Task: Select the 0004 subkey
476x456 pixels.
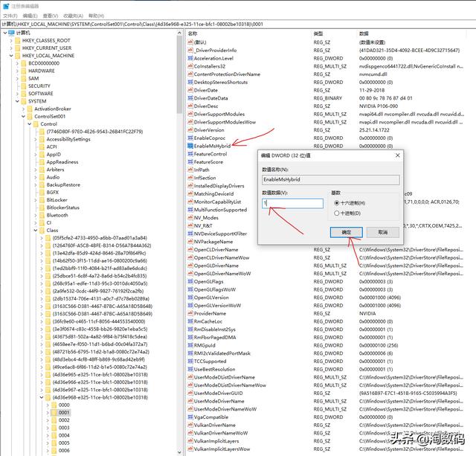Action: point(64,435)
